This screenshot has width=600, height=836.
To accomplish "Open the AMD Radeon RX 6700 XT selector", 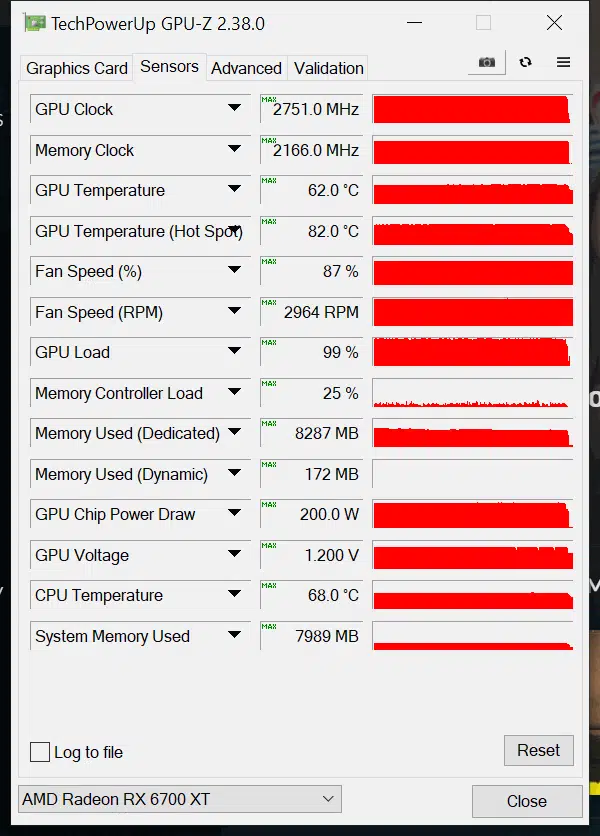I will [180, 799].
